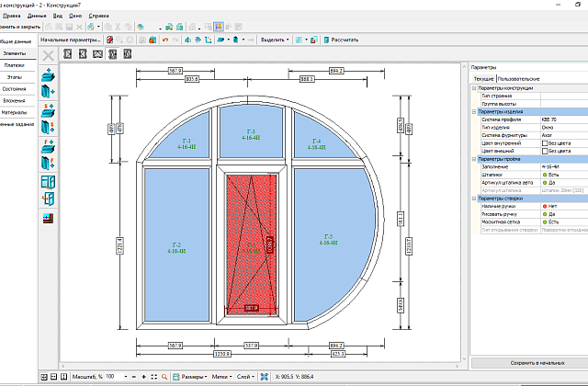588x386 pixels.
Task: Toggle the Цвет внешний Без цвета checkbox
Action: (x=545, y=151)
